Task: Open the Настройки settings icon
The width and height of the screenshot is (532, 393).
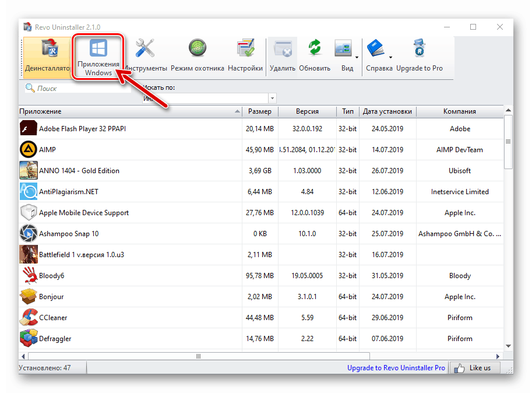Action: (x=245, y=47)
